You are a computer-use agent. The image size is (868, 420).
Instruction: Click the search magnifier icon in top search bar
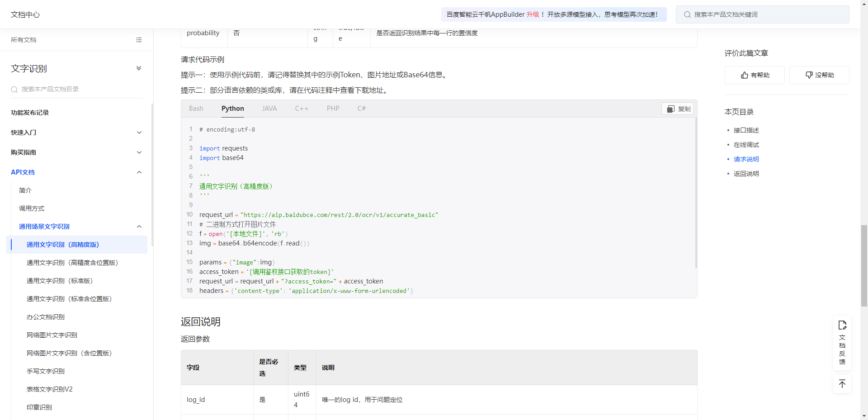coord(687,14)
